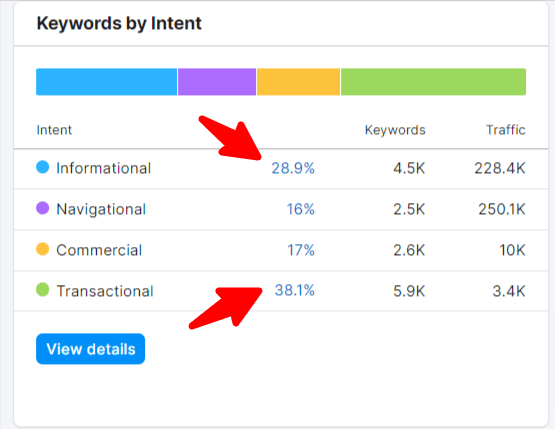Click the purple dot beside Navigational
555x429 pixels.
pyautogui.click(x=42, y=208)
